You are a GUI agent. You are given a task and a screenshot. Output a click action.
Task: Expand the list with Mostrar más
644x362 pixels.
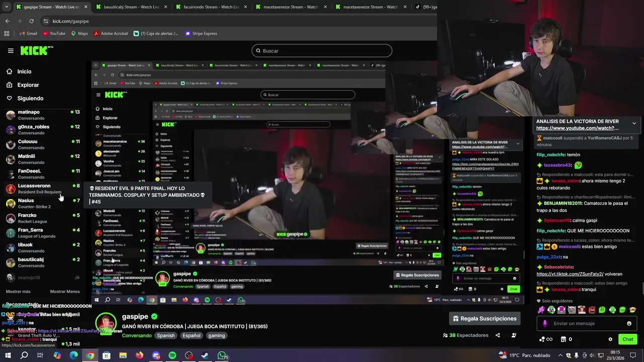18,292
